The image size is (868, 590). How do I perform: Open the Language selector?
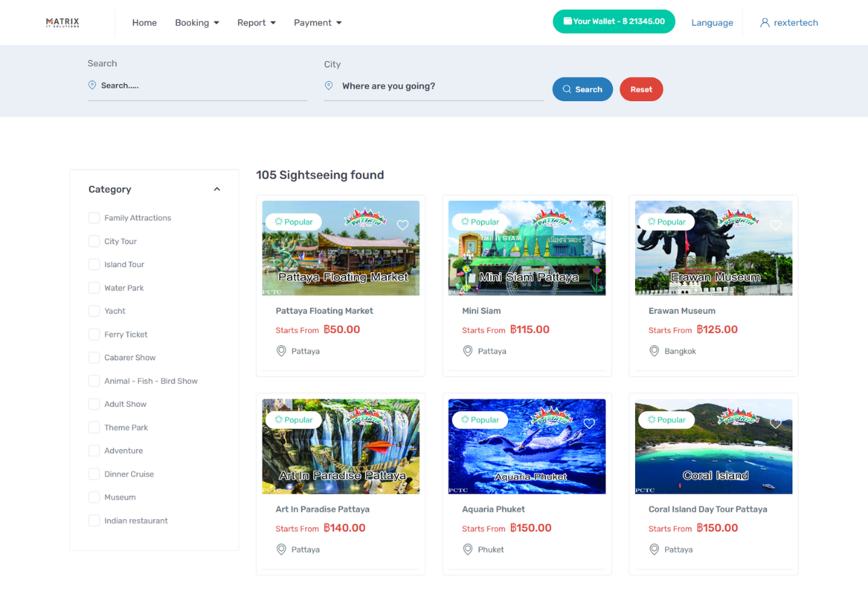(x=712, y=22)
